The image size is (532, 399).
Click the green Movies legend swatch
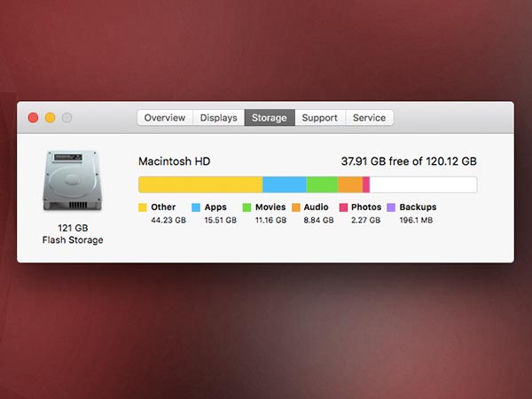pyautogui.click(x=246, y=207)
